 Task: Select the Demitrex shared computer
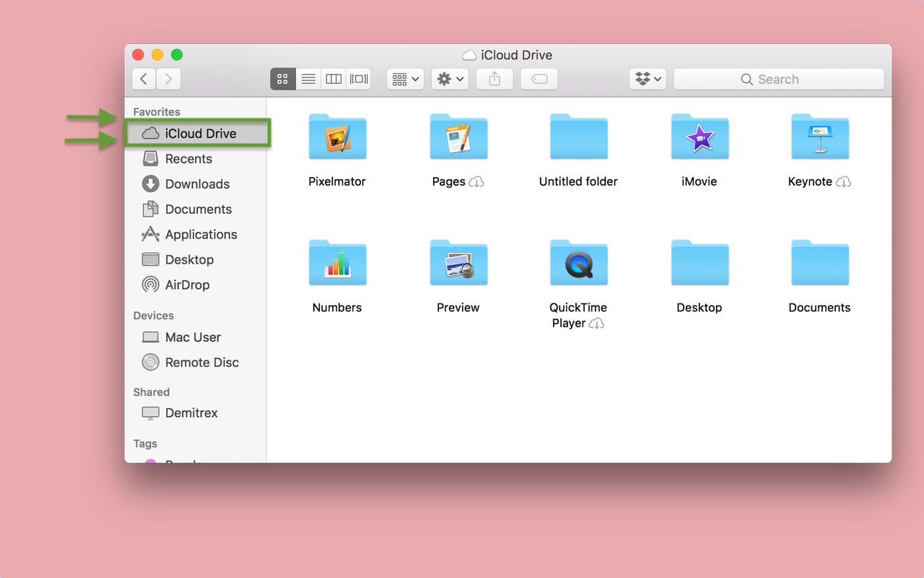point(191,413)
